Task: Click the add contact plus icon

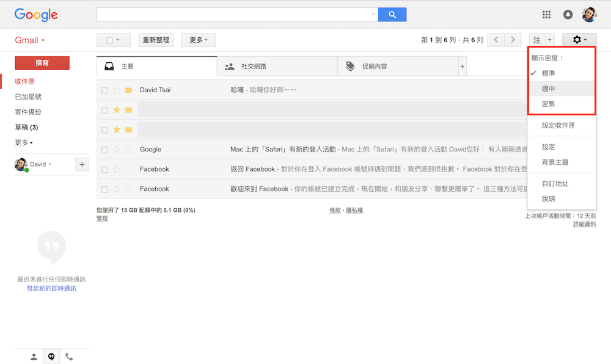Action: (x=82, y=164)
